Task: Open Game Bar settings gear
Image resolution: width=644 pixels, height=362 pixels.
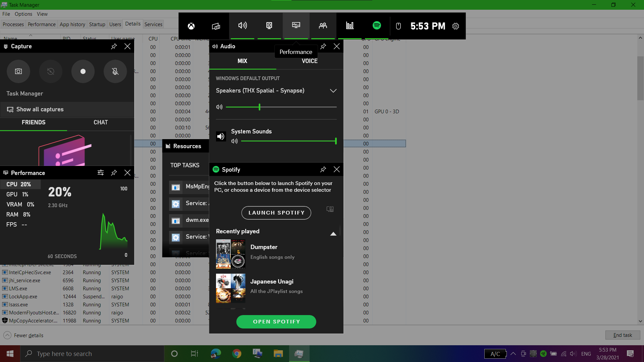Action: pyautogui.click(x=455, y=26)
